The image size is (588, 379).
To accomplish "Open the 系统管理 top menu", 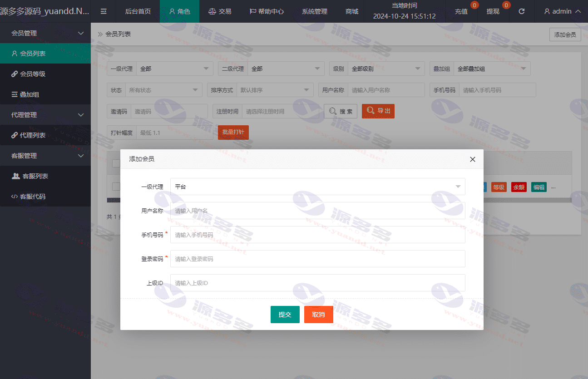I will click(x=314, y=11).
